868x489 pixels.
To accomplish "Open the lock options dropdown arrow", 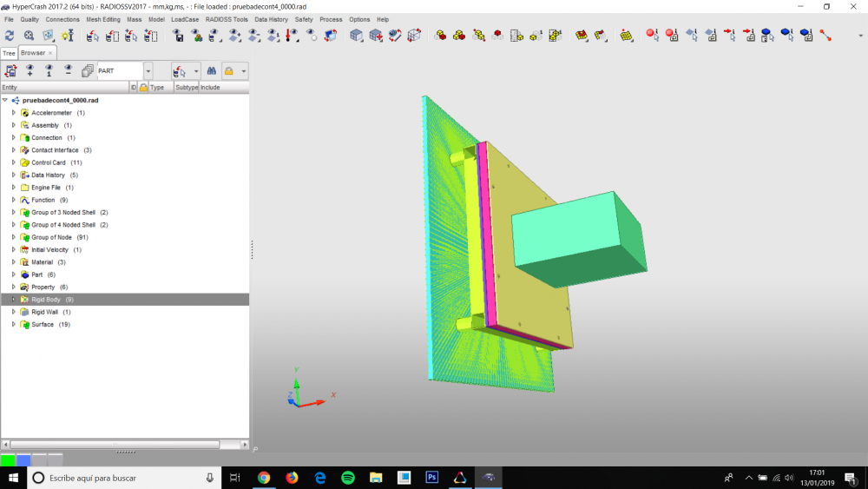I will tap(244, 71).
